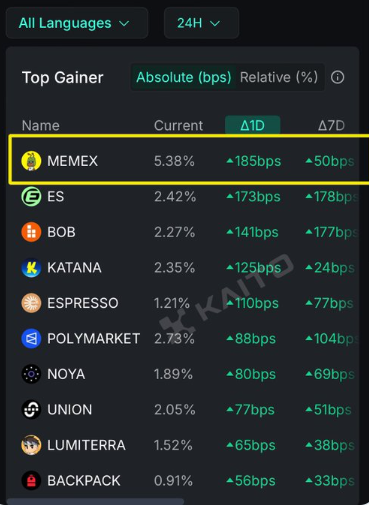Open the BOB orange logo icon
This screenshot has height=505, width=369.
(x=31, y=232)
